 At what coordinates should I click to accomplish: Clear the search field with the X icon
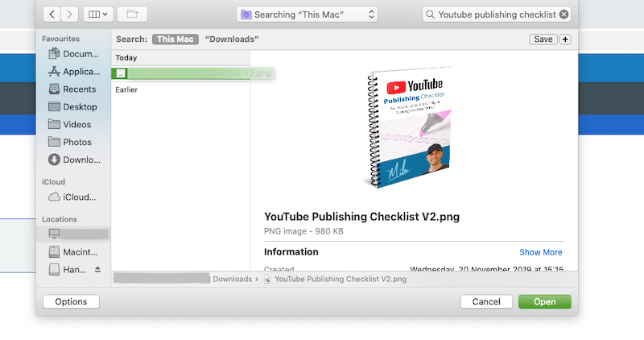coord(564,15)
